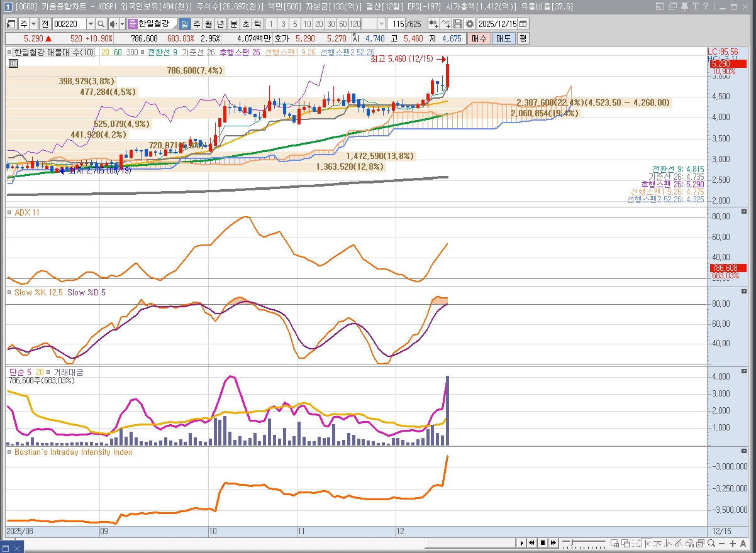Click rewind button in bottom bar

531,543
